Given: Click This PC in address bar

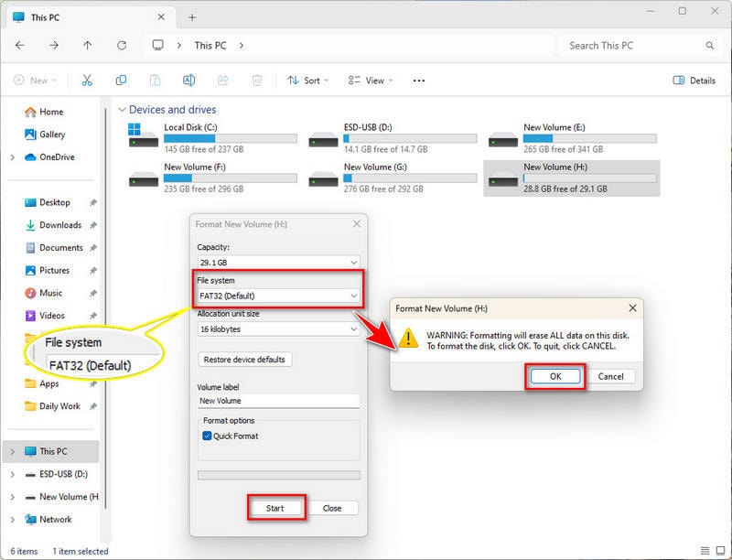Looking at the screenshot, I should [x=210, y=45].
